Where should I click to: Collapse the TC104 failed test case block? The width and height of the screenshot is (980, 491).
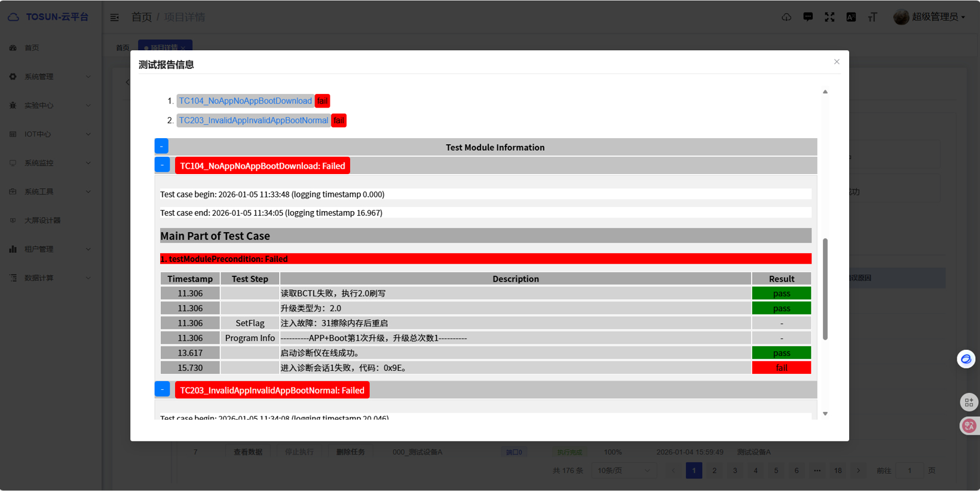(162, 165)
